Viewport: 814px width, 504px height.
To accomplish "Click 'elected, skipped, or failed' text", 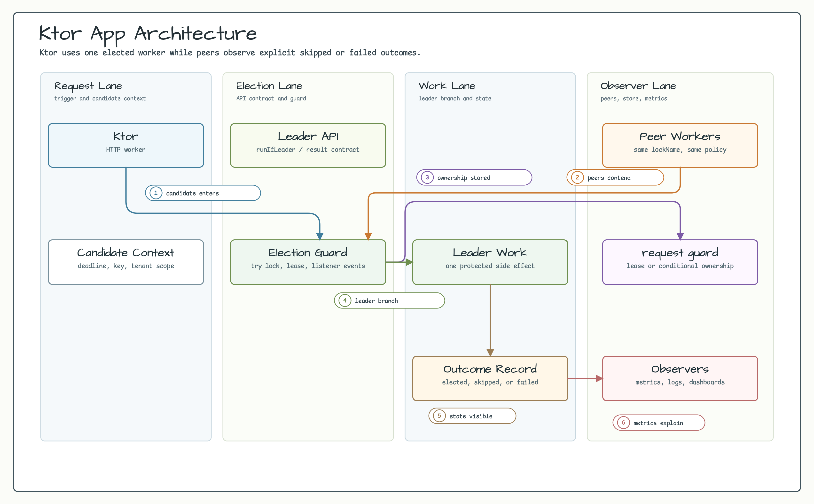I will (x=490, y=382).
